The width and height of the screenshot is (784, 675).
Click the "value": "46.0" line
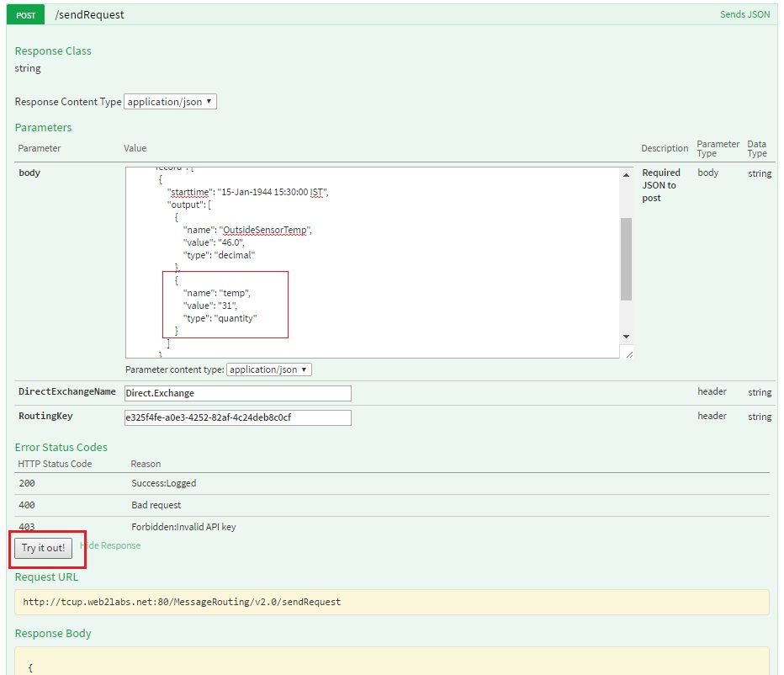214,242
